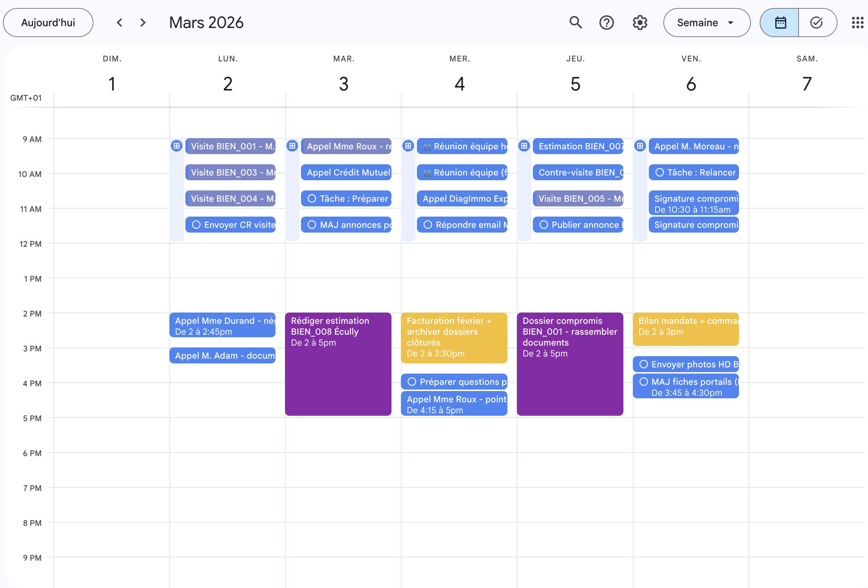Expand Thursday's stacked events icon
Screen dimensions: 868x588
[524, 146]
